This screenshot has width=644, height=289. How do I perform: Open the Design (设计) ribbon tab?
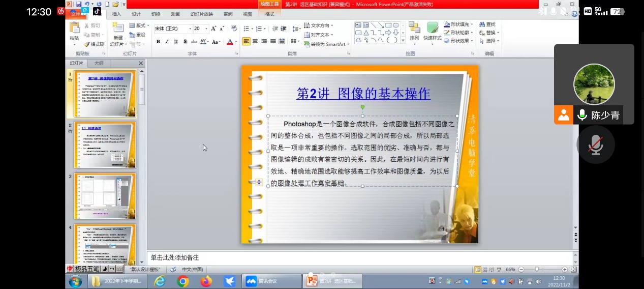136,14
